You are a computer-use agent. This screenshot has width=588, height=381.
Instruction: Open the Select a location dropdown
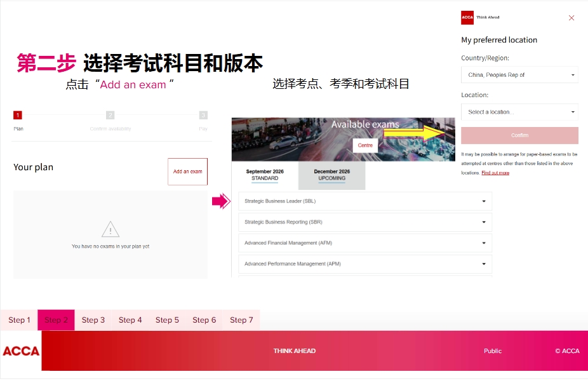coord(519,112)
